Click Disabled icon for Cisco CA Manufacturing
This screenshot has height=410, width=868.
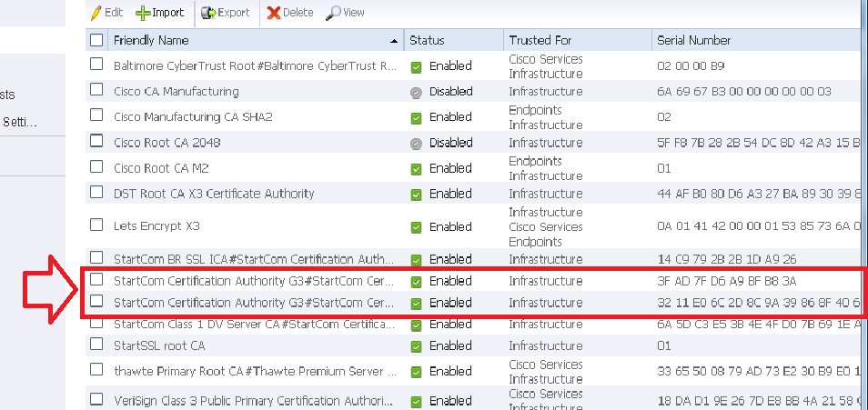click(x=417, y=93)
